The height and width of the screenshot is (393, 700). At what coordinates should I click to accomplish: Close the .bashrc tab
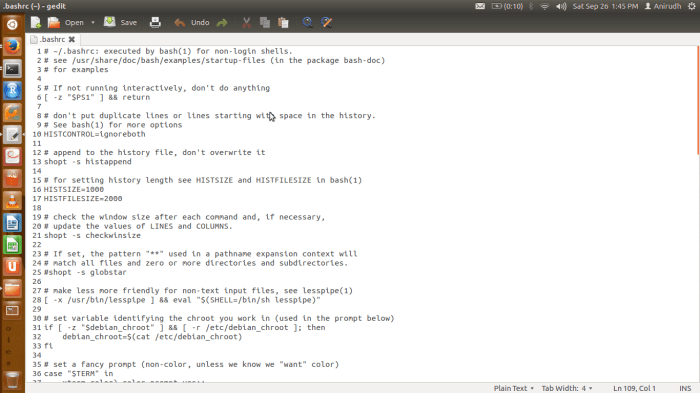71,39
